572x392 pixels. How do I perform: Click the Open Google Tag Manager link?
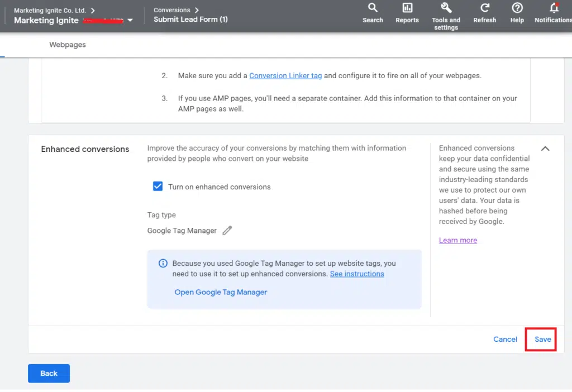(221, 292)
